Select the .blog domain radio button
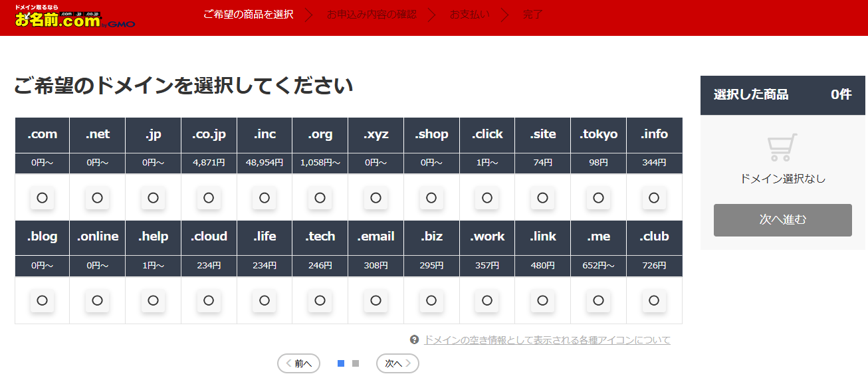This screenshot has height=380, width=868. pos(42,300)
